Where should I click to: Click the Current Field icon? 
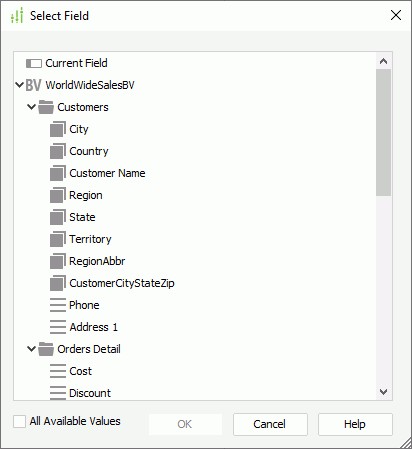[x=34, y=63]
